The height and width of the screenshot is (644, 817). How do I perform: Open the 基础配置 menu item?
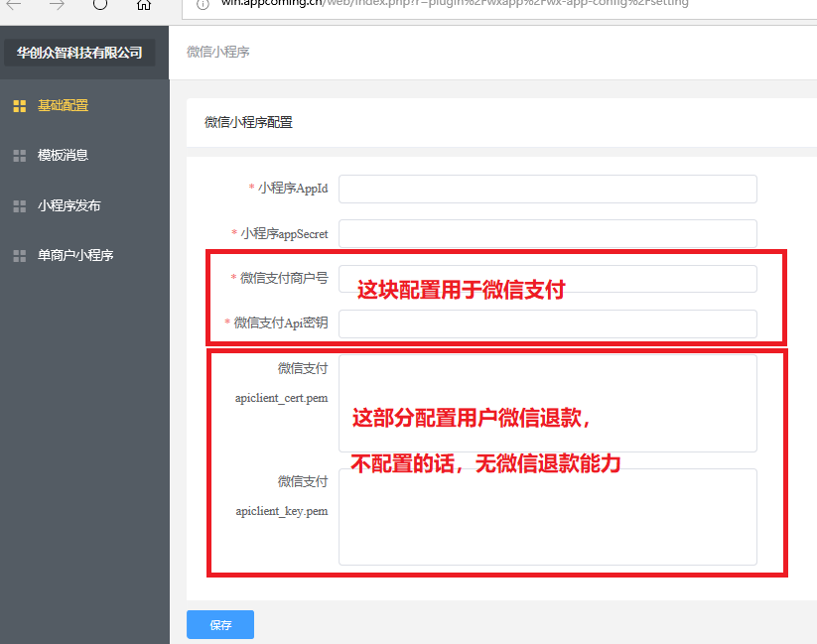64,106
